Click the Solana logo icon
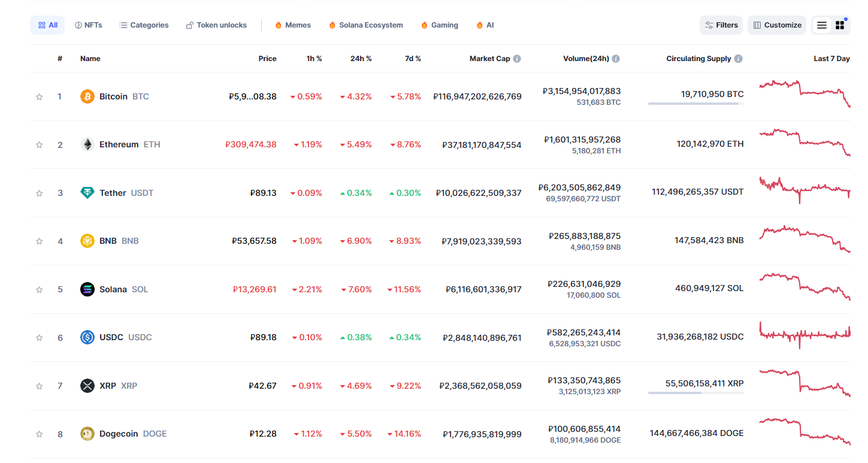 (87, 289)
